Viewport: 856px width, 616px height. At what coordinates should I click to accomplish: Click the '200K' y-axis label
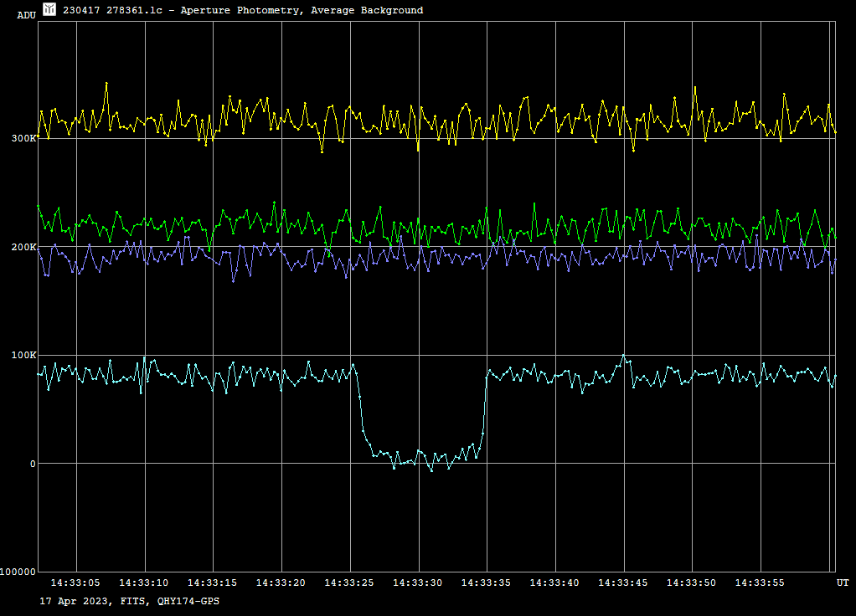click(x=23, y=247)
